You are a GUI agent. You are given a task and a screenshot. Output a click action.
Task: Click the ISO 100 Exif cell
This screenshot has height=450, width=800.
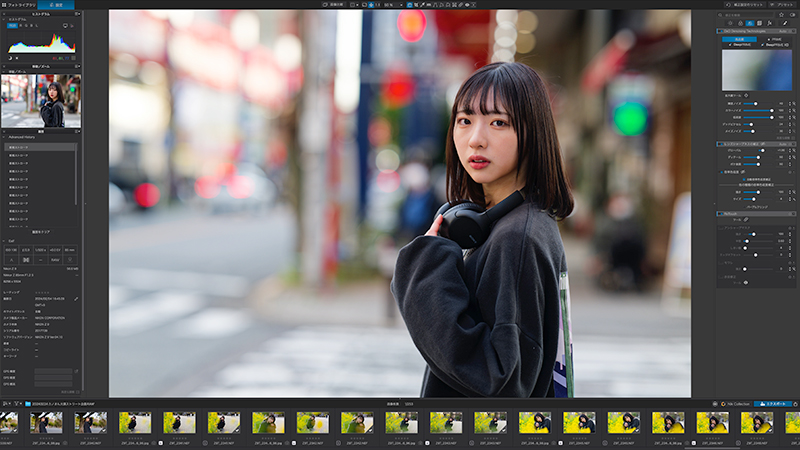click(11, 250)
